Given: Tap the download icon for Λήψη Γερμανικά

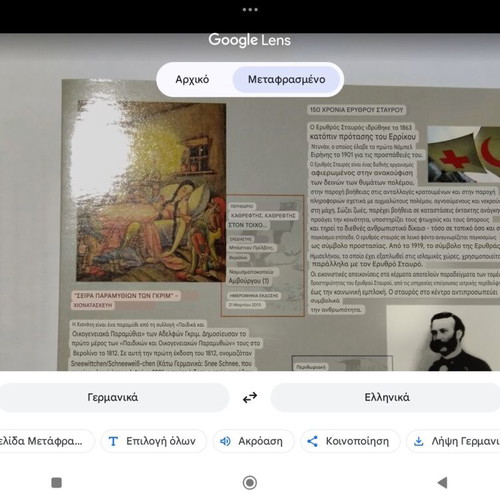Looking at the screenshot, I should (x=418, y=441).
